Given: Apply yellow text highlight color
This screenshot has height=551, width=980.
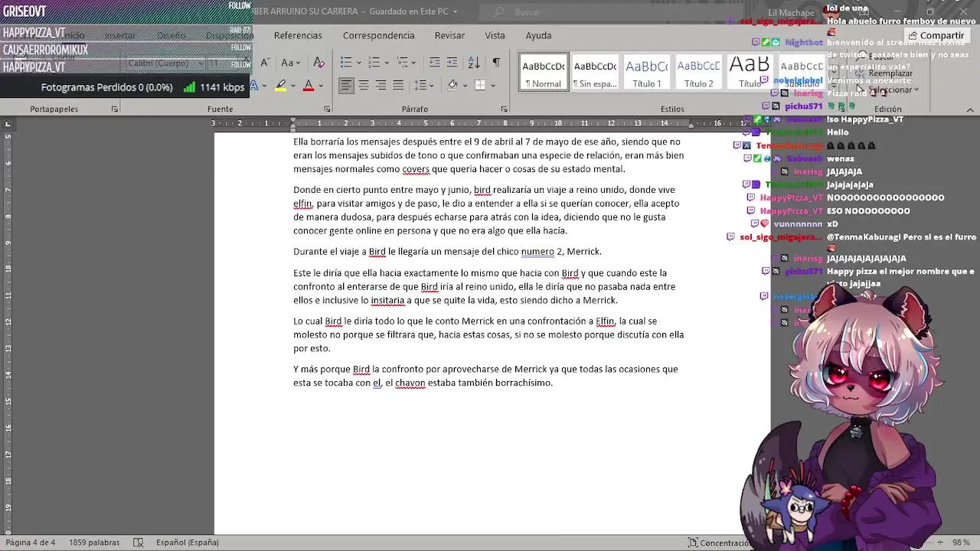Looking at the screenshot, I should [x=281, y=85].
